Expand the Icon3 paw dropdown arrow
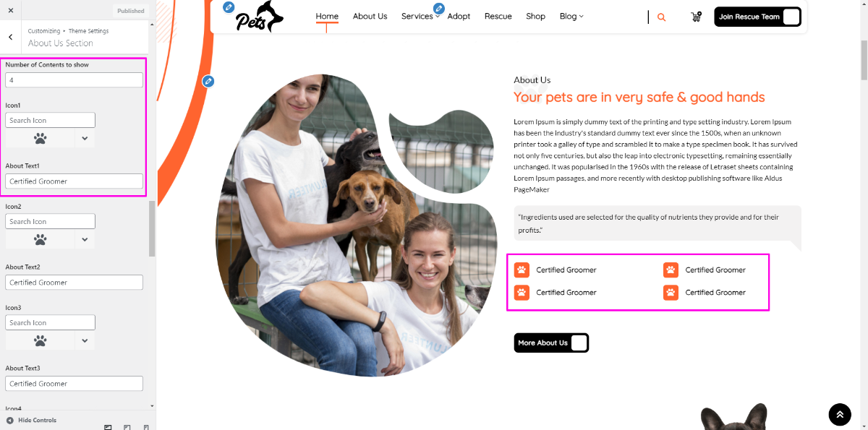 85,340
